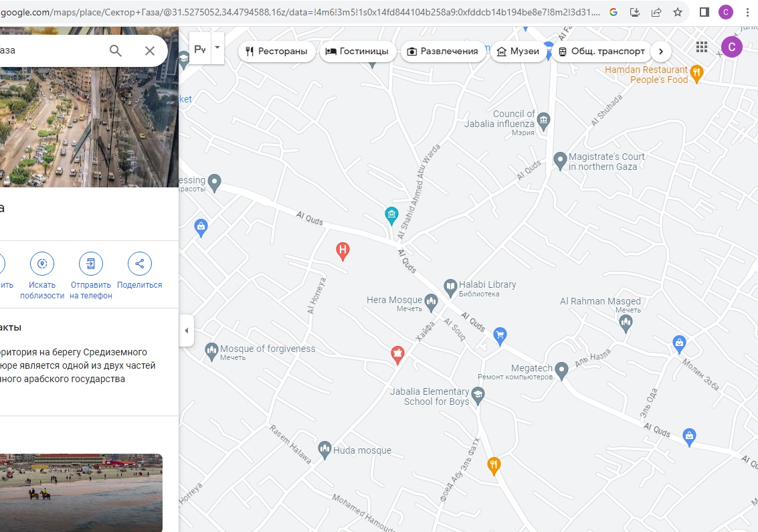Click the Al Horreya street label
This screenshot has height=532, width=758.
coord(316,296)
